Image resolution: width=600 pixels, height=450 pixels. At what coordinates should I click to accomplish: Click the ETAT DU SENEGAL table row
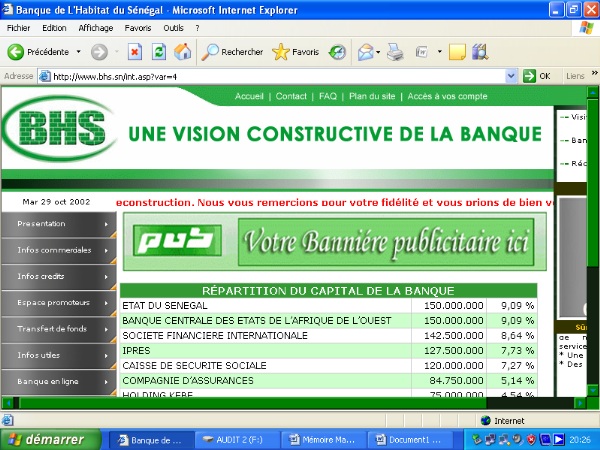pos(328,305)
